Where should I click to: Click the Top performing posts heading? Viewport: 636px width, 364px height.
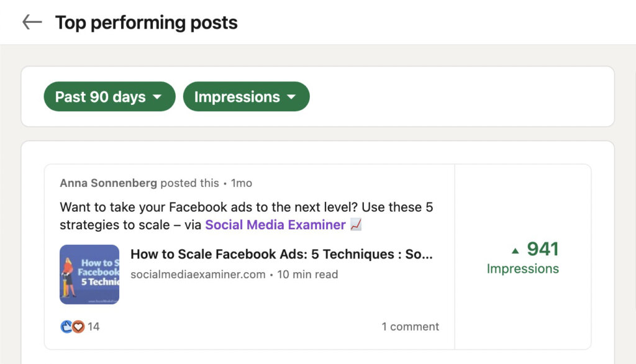(147, 22)
